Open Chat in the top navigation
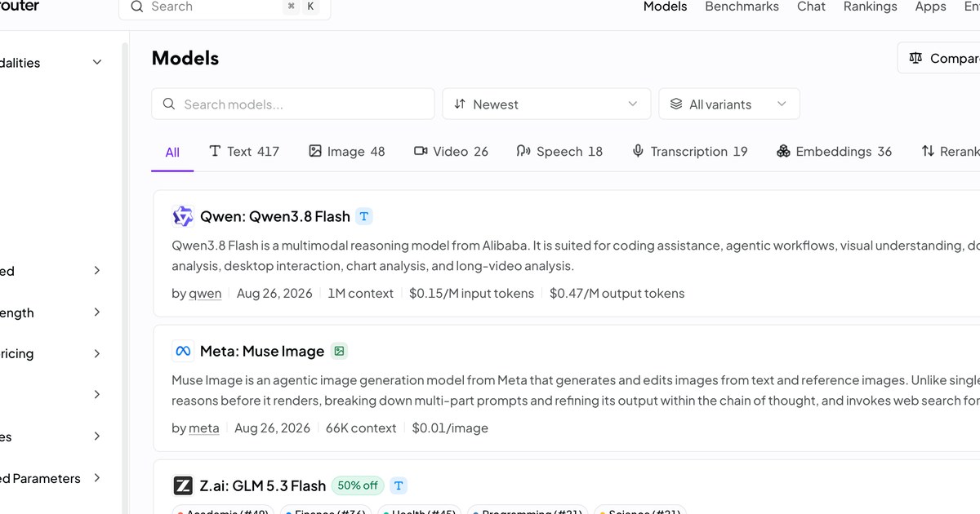The image size is (980, 514). coord(811,7)
